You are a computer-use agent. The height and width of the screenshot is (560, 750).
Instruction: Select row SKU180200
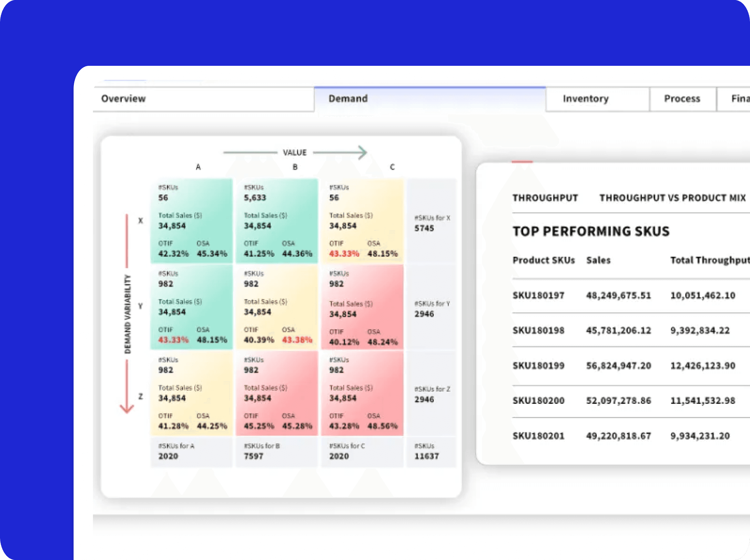[631, 401]
